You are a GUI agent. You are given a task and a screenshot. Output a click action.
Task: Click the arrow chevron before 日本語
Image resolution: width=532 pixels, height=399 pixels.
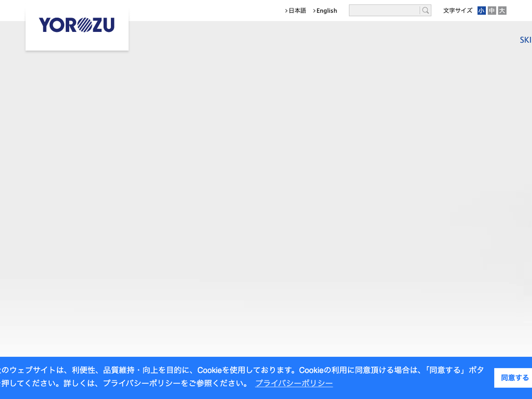click(x=286, y=11)
